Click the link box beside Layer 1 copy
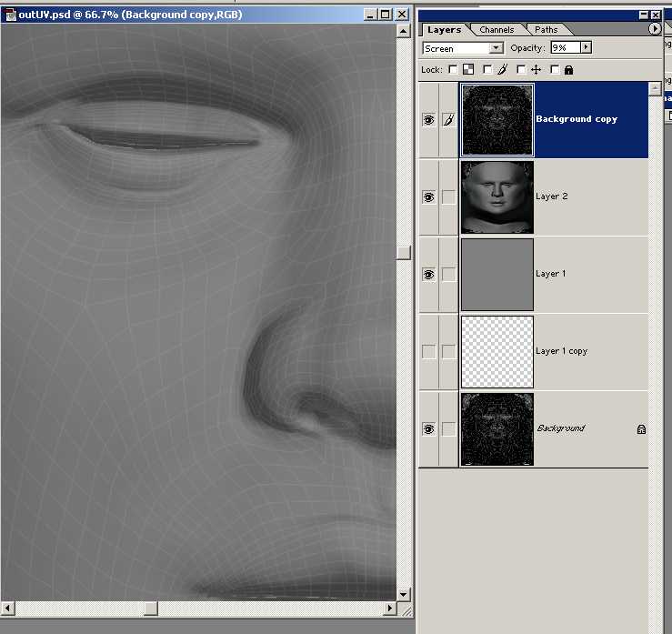The width and height of the screenshot is (672, 634). pos(448,352)
